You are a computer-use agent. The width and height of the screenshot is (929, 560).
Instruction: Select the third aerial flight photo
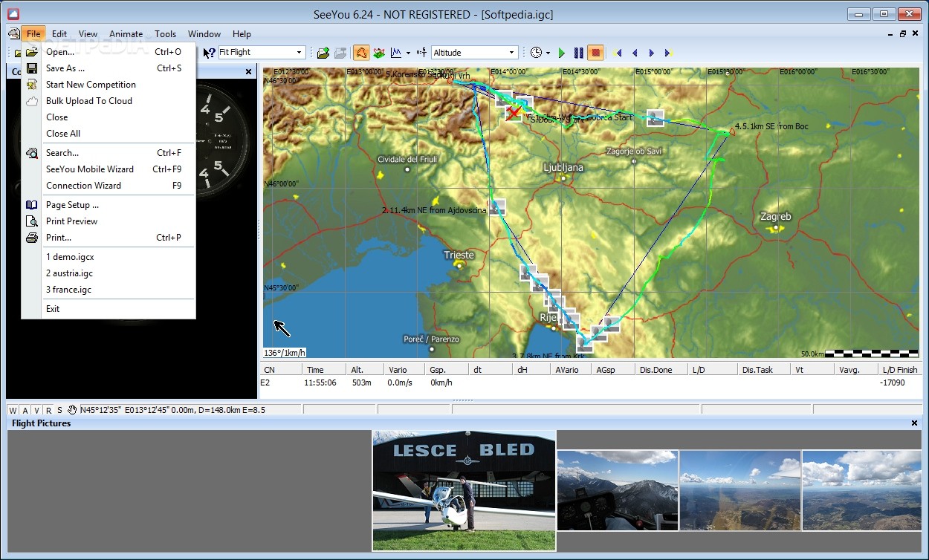point(740,490)
